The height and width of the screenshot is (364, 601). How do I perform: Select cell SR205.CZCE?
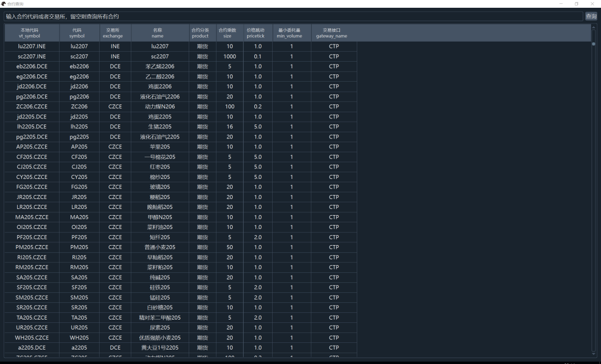[x=32, y=307]
